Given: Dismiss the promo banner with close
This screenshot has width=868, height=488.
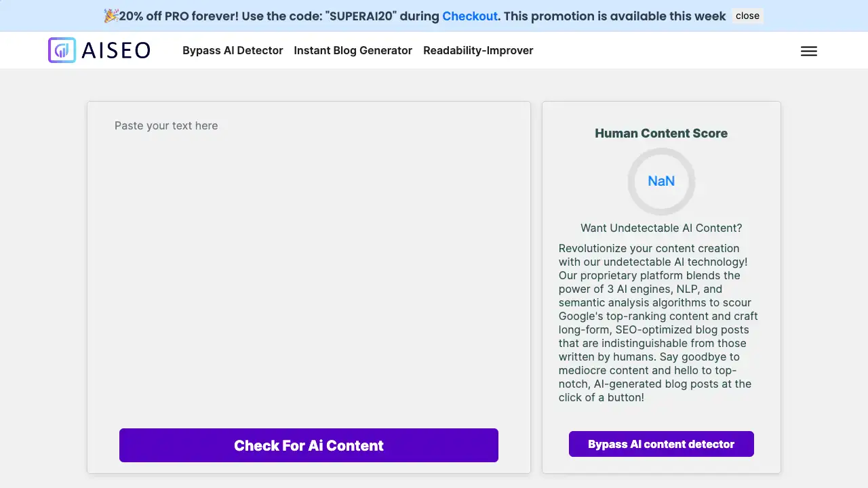Looking at the screenshot, I should 747,16.
